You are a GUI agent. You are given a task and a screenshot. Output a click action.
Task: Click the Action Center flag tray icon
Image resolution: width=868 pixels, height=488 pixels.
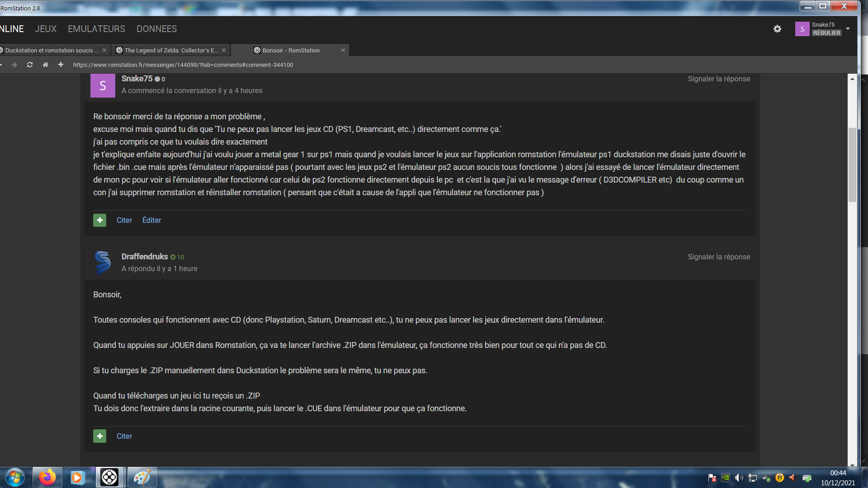[712, 478]
